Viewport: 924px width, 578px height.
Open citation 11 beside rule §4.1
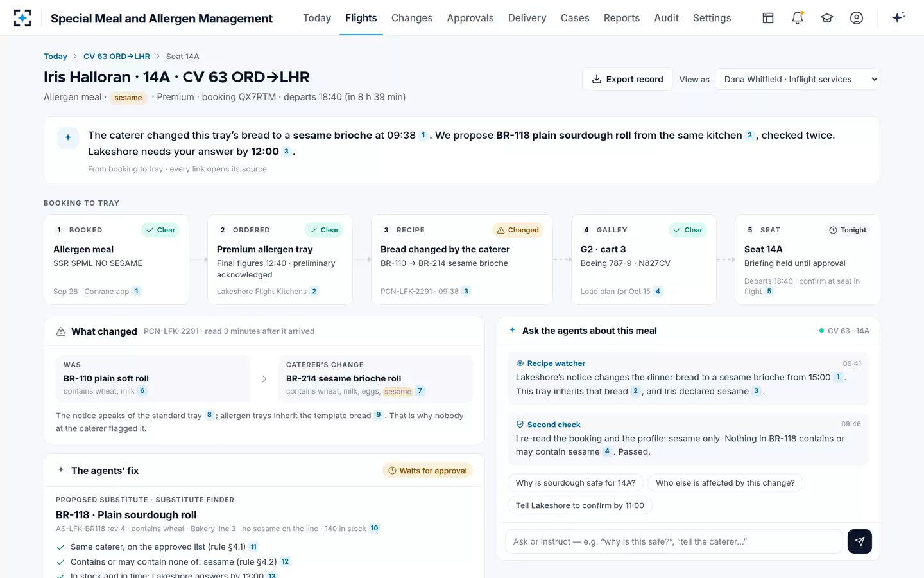253,547
